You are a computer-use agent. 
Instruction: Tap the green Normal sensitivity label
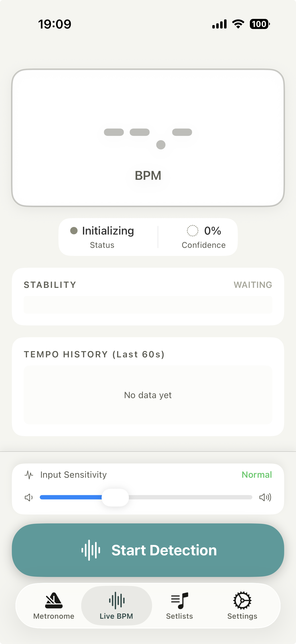click(256, 475)
